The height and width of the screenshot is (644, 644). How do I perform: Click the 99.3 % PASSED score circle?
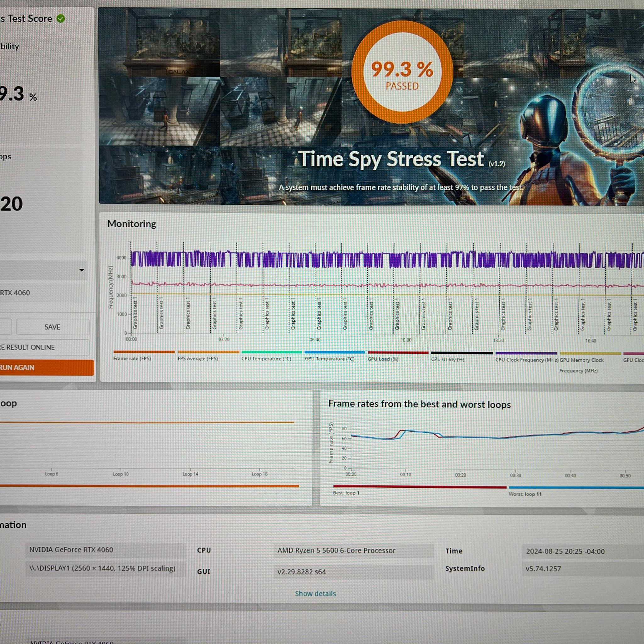[x=402, y=72]
